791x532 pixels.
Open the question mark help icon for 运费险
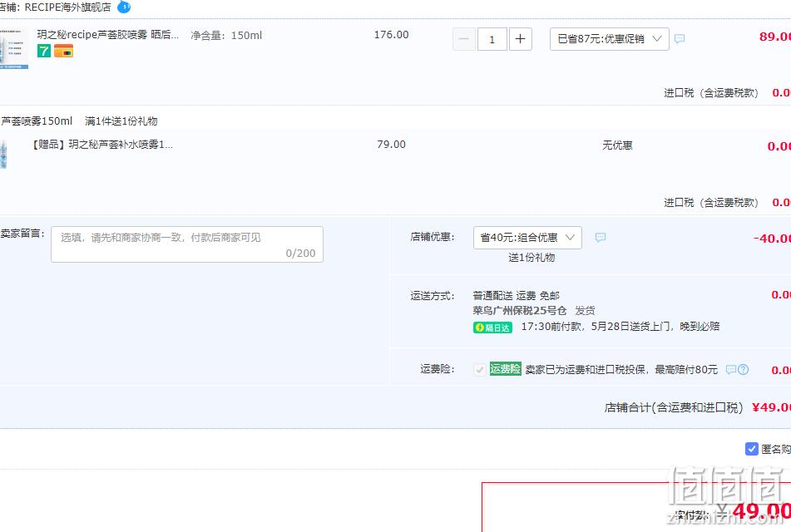743,370
